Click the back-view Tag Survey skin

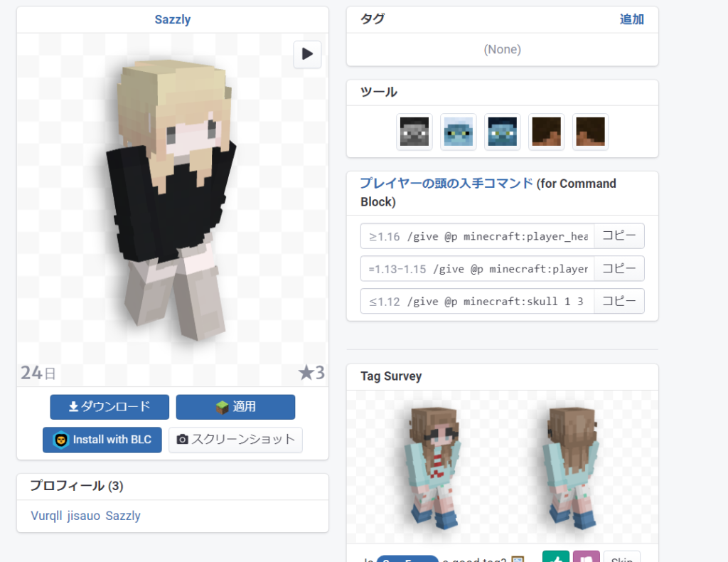[x=572, y=468]
